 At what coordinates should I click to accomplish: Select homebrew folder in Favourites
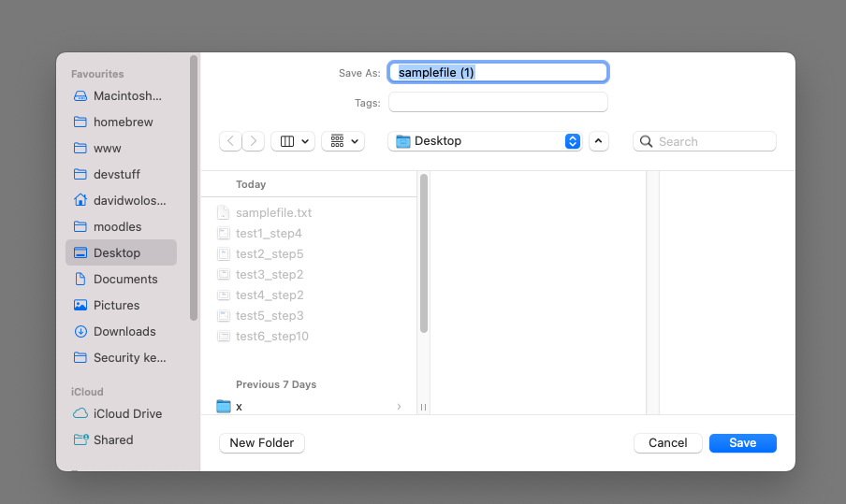click(x=121, y=122)
